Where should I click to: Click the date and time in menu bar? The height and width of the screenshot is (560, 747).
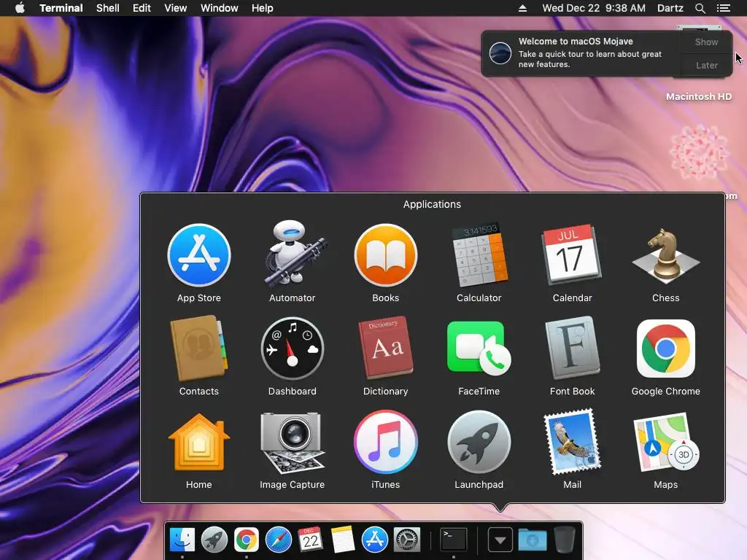coord(594,8)
